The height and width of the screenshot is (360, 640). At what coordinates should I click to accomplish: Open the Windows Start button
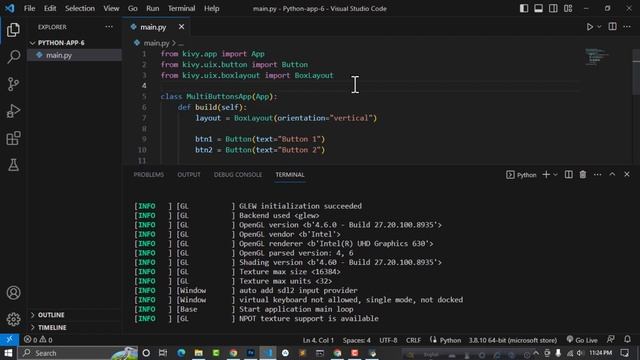pos(8,353)
